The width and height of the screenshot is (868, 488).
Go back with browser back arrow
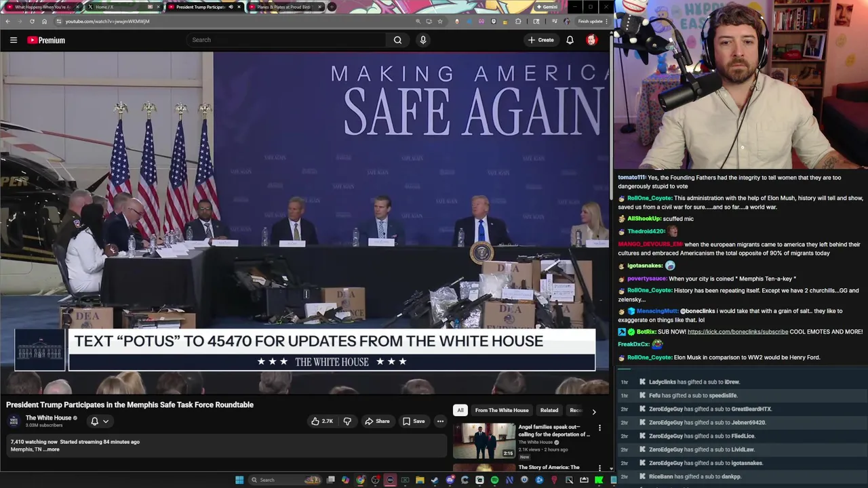click(7, 21)
